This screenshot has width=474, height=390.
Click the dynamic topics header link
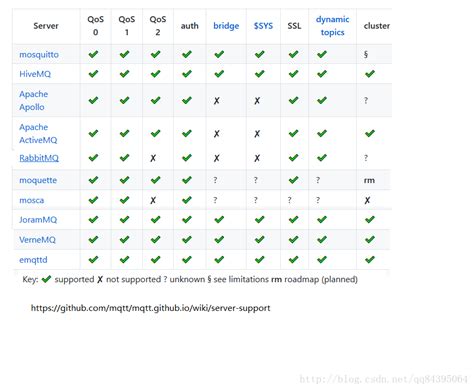pyautogui.click(x=332, y=26)
